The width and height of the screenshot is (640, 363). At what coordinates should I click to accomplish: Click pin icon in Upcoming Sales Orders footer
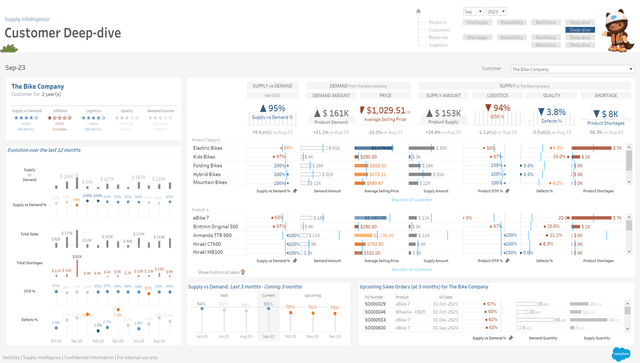(x=510, y=338)
